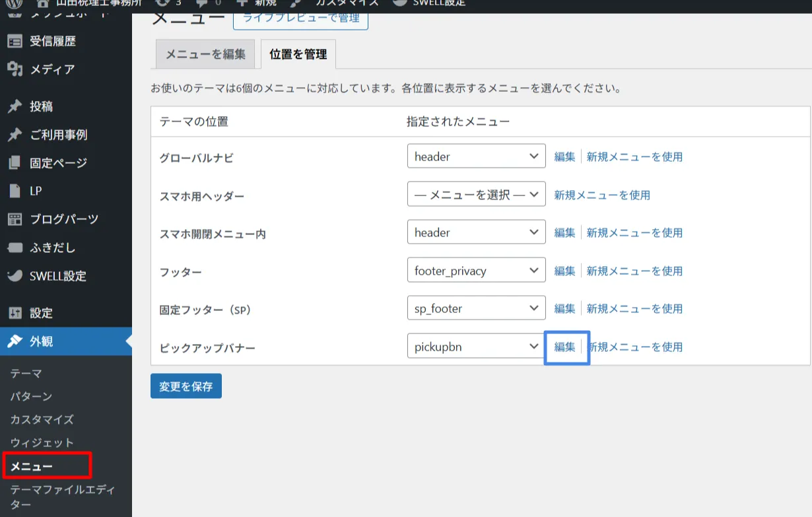
Task: Select the 位置を管理 tab
Action: point(298,54)
